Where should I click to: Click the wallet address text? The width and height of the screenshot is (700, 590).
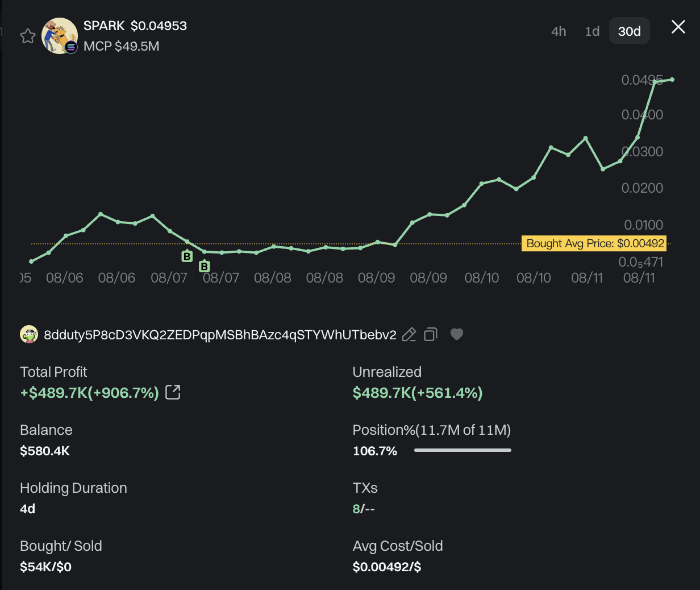[x=220, y=335]
